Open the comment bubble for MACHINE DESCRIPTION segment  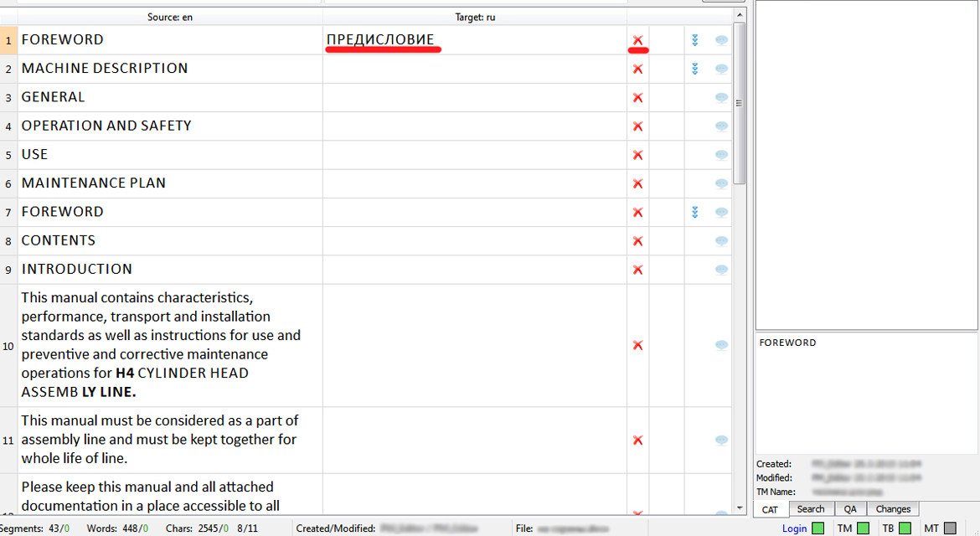pos(721,69)
